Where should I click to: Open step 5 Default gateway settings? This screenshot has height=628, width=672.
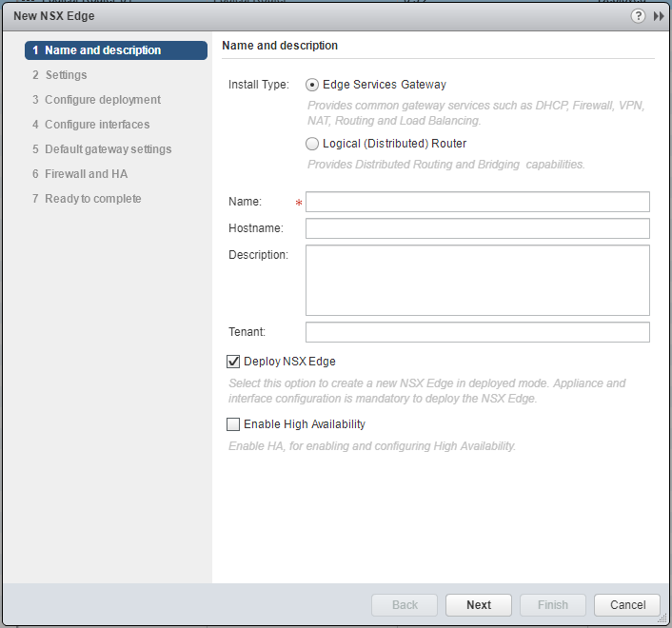(x=108, y=149)
